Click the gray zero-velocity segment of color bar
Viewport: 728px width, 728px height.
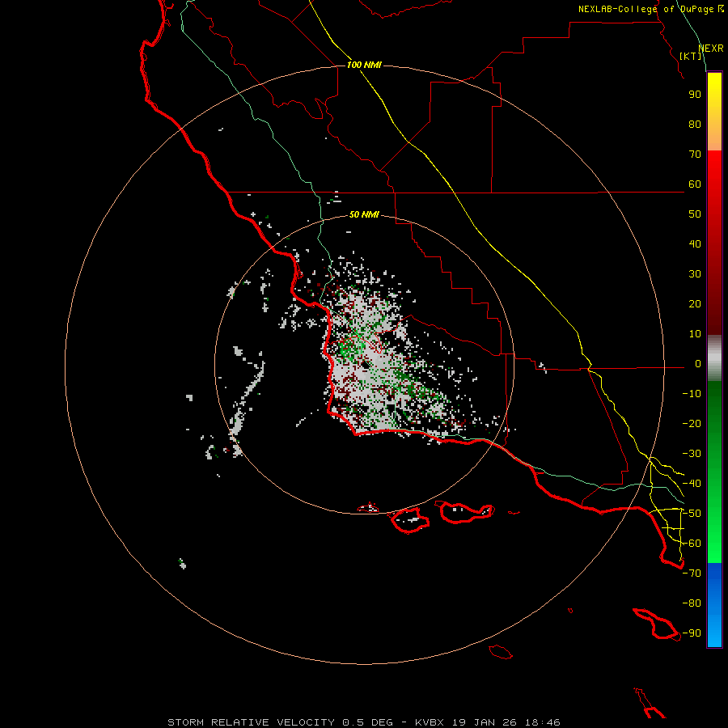(x=714, y=358)
